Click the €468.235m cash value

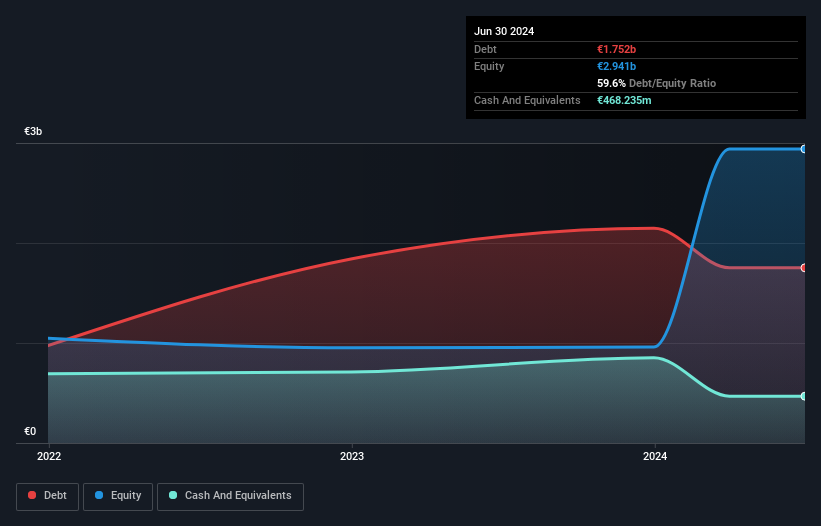pos(624,100)
